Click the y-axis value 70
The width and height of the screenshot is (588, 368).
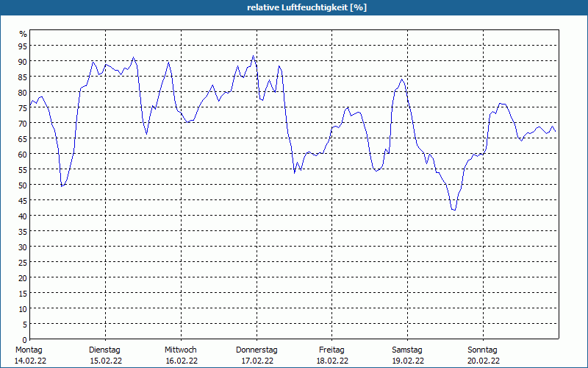click(24, 124)
